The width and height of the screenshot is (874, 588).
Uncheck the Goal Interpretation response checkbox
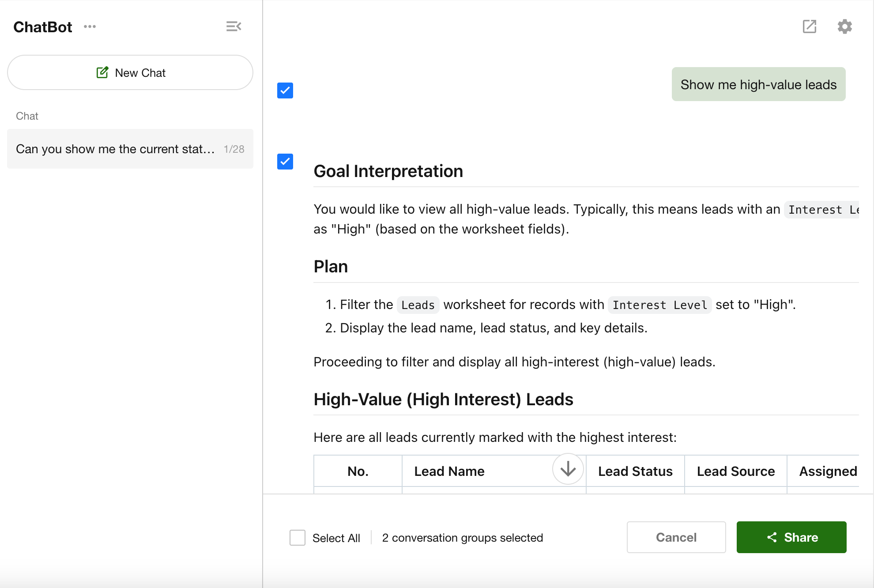pos(285,162)
